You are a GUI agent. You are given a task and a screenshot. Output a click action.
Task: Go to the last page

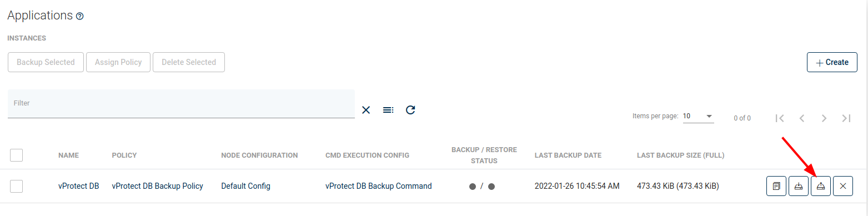pyautogui.click(x=846, y=118)
